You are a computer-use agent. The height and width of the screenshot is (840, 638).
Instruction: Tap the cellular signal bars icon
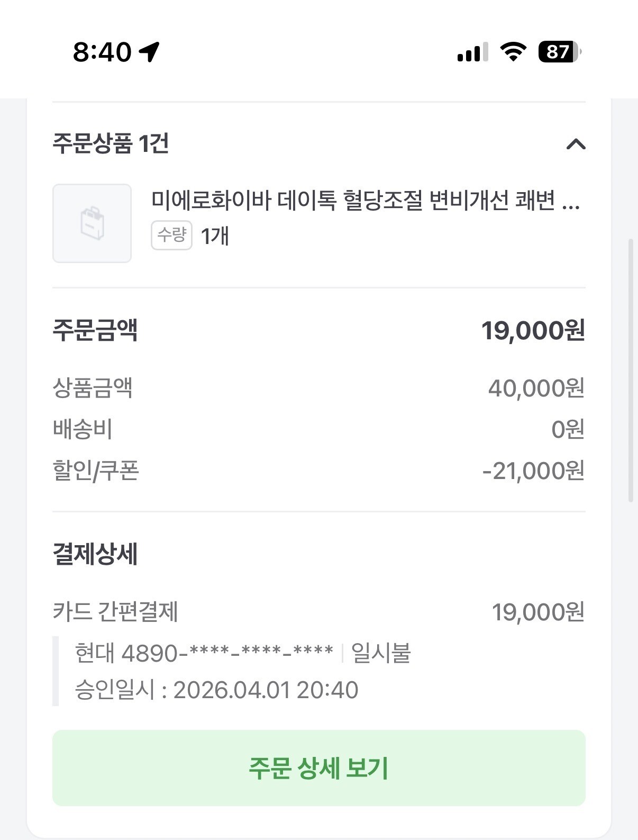tap(472, 52)
